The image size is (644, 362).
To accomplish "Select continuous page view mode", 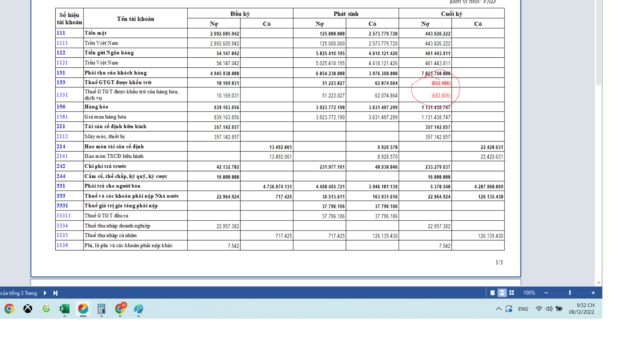I will tap(502, 293).
